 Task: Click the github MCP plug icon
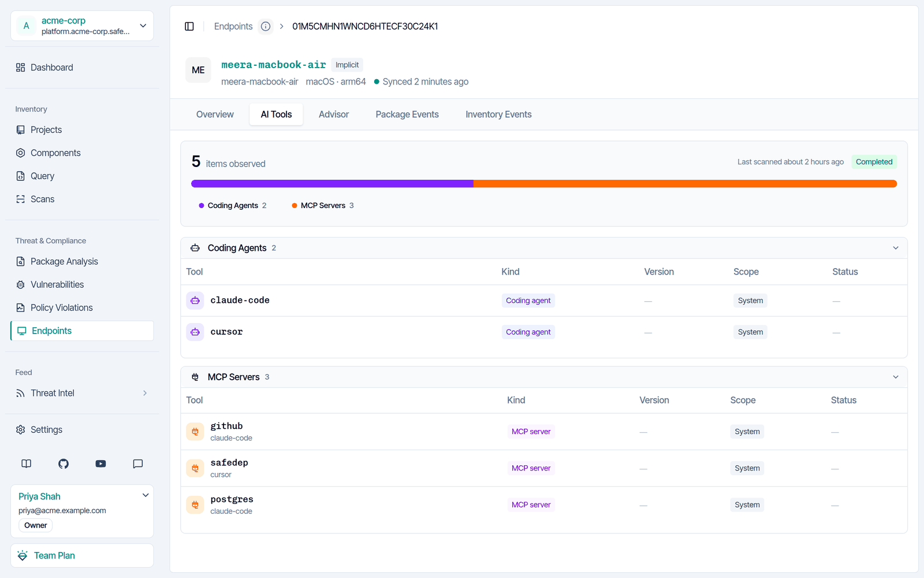pos(195,432)
